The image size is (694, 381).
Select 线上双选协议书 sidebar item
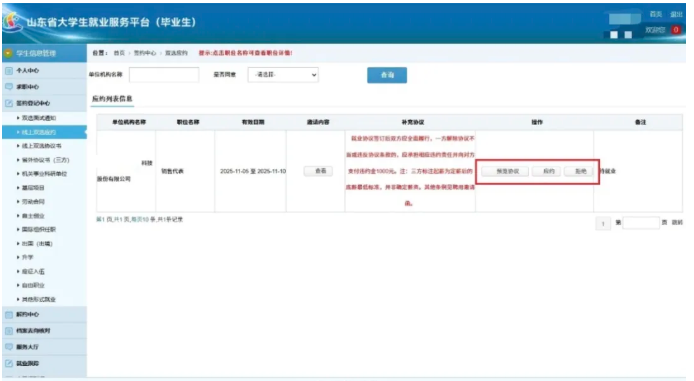point(42,146)
